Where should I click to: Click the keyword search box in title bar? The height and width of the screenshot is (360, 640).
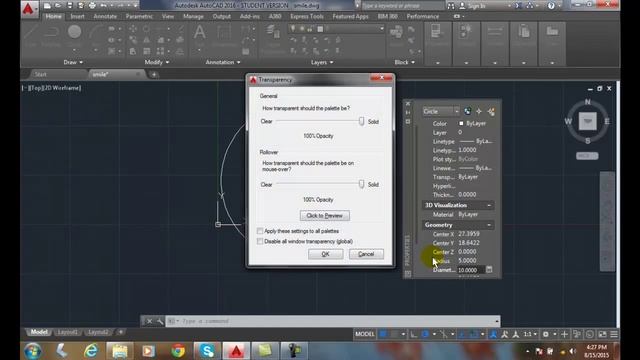click(403, 6)
